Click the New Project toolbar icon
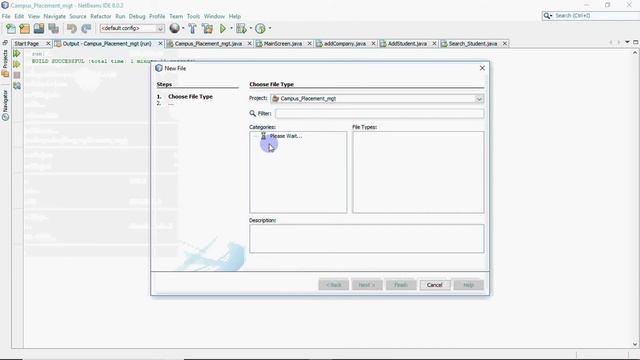Image resolution: width=640 pixels, height=360 pixels. (24, 28)
